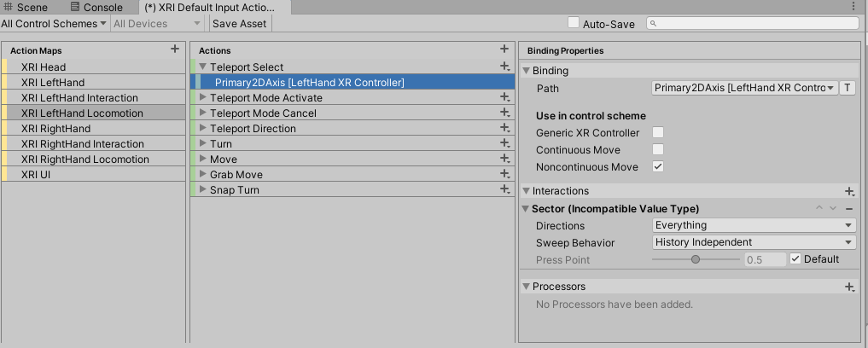Click the Save Asset button

[x=240, y=24]
